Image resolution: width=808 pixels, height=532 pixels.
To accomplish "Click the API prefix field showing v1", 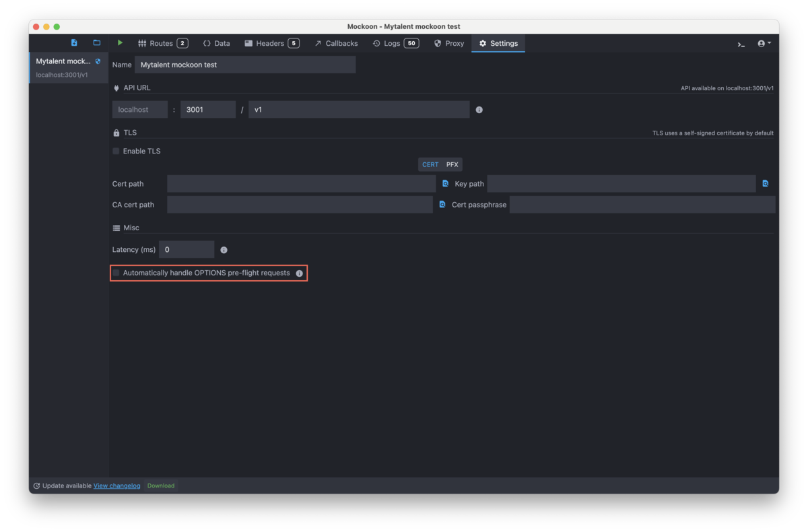I will [359, 109].
